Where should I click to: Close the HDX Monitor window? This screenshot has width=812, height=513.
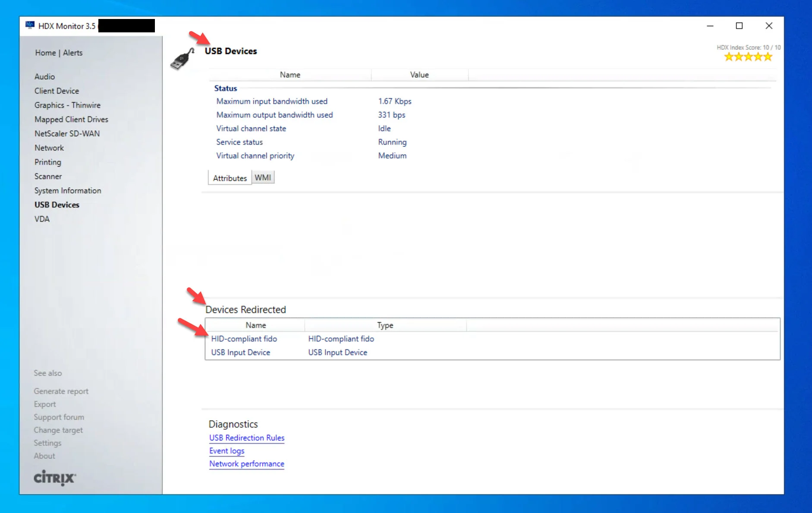point(769,26)
